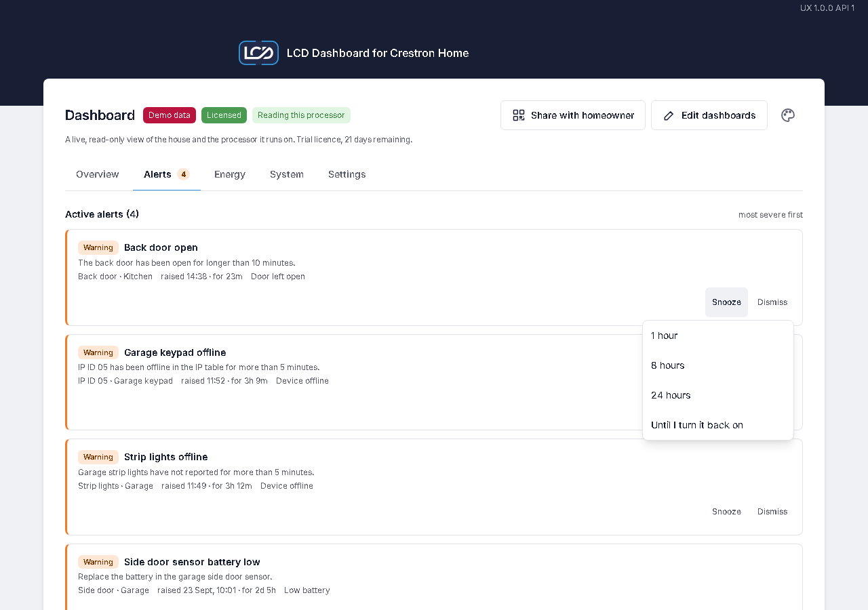868x610 pixels.
Task: Click the LCD logo icon in header
Action: pos(258,53)
